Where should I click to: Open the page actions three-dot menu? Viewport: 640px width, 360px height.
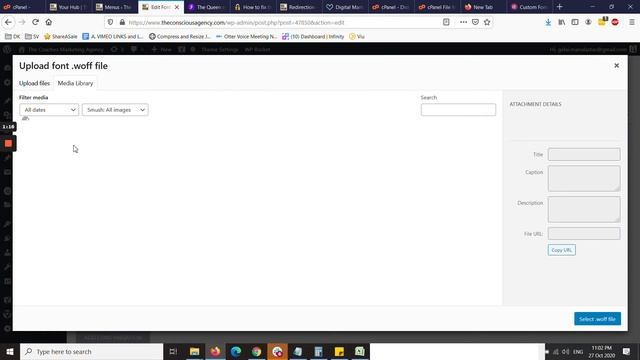463,22
